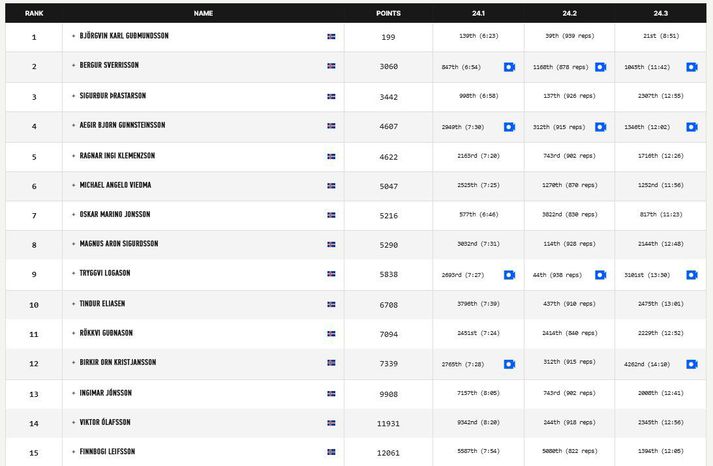This screenshot has height=466, width=713.
Task: Play Aegir Bjorn Gunnsteinsson's 24.1 video
Action: (509, 127)
